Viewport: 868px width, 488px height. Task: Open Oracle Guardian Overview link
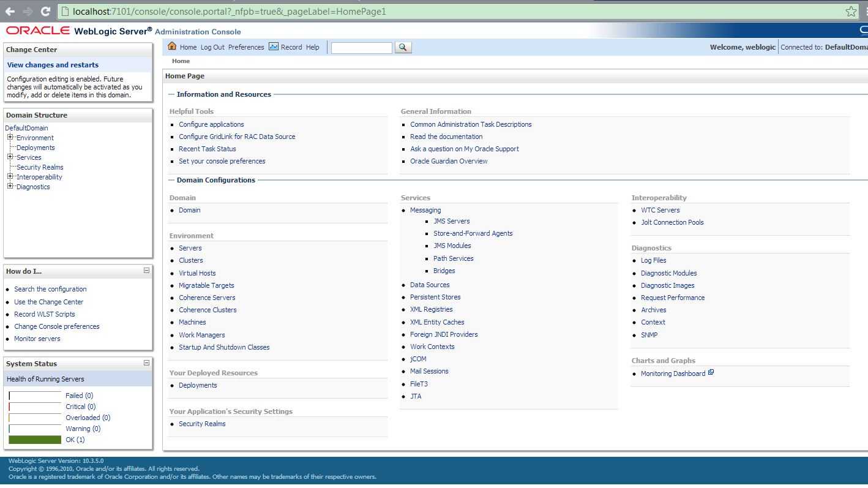pyautogui.click(x=449, y=161)
